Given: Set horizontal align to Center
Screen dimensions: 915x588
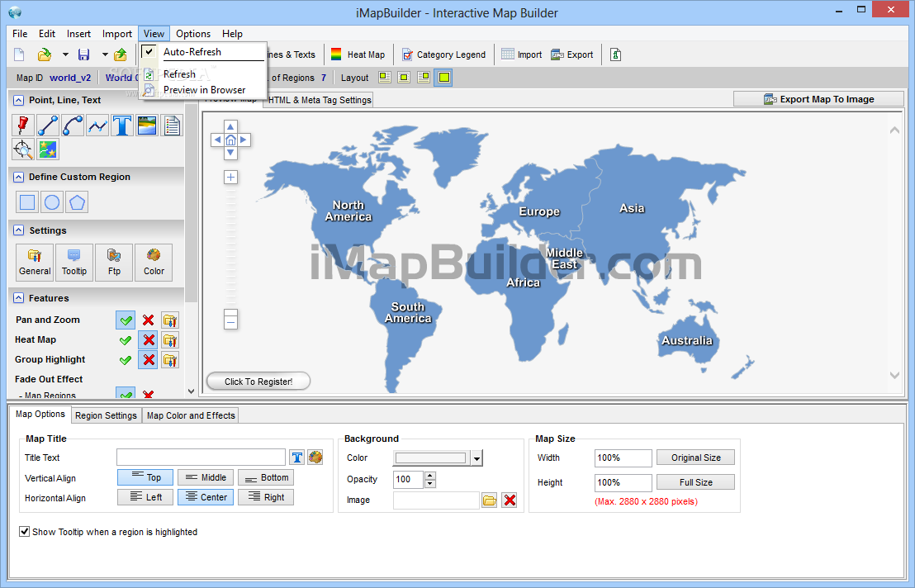Looking at the screenshot, I should pyautogui.click(x=206, y=497).
